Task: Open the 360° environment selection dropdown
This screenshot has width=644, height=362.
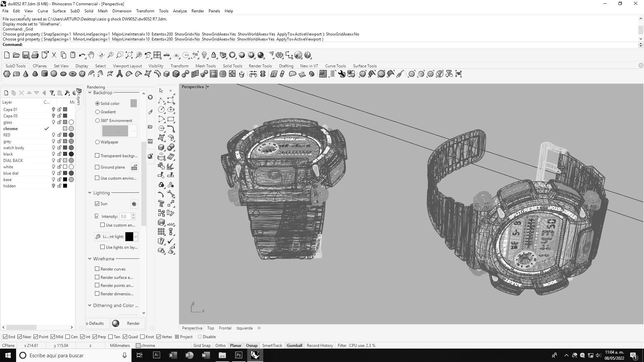Action: pyautogui.click(x=135, y=131)
